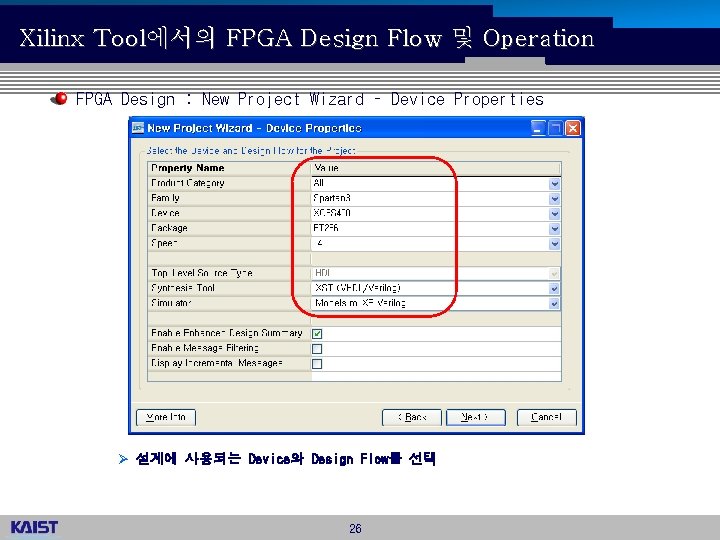Maximize the New Project Wizard window
Screen dimensions: 720x540
click(555, 128)
